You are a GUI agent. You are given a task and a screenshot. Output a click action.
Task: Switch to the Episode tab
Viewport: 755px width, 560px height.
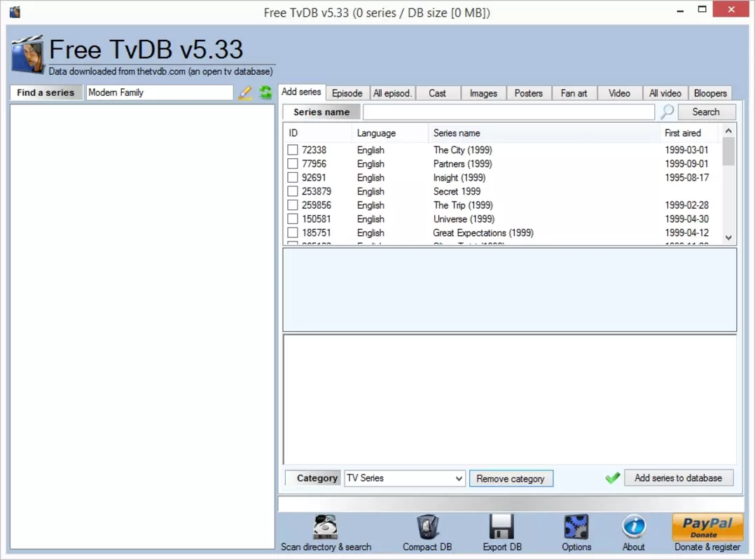tap(347, 93)
